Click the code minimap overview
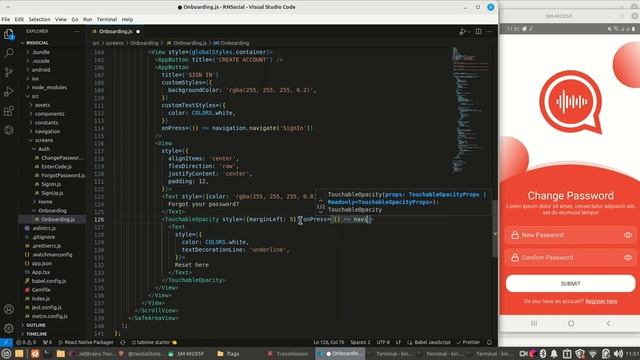 click(x=470, y=110)
